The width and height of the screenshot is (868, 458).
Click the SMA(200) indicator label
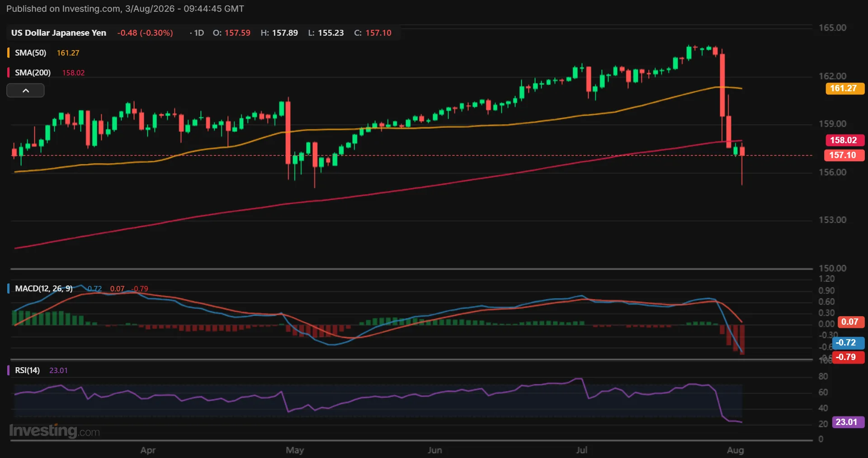33,73
